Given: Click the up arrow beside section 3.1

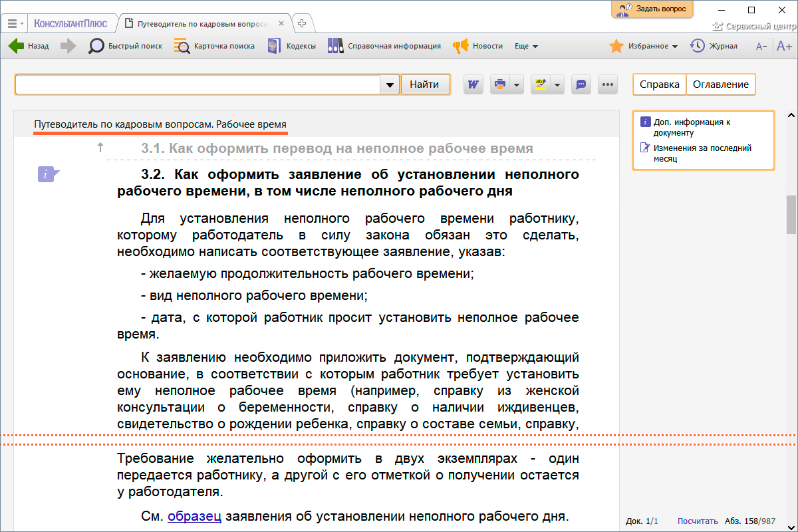Looking at the screenshot, I should tap(100, 148).
